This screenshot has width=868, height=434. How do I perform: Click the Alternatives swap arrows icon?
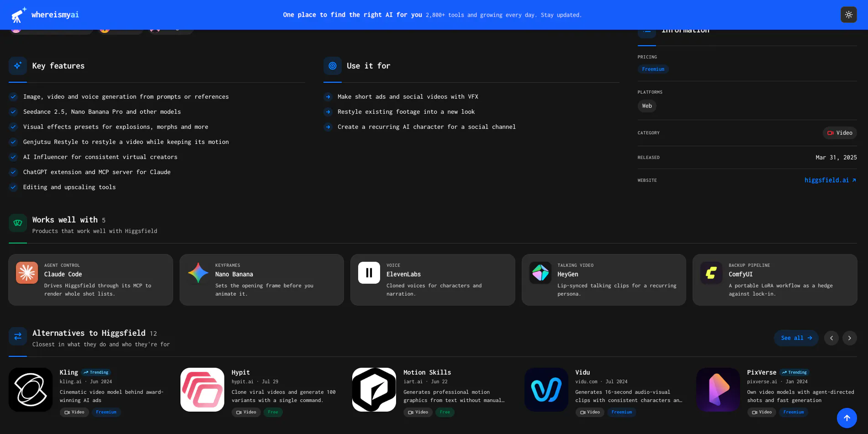18,337
